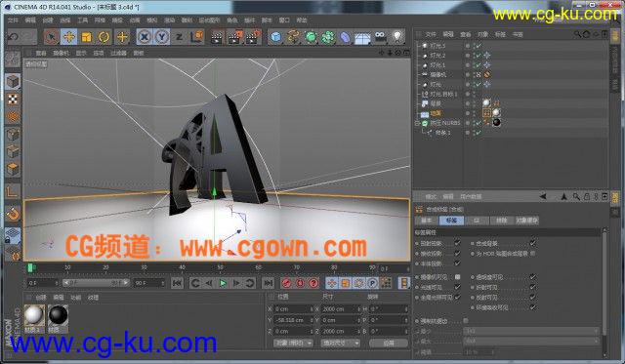The image size is (625, 364).
Task: Toggle the 接收投影 checkbox
Action: (x=458, y=253)
